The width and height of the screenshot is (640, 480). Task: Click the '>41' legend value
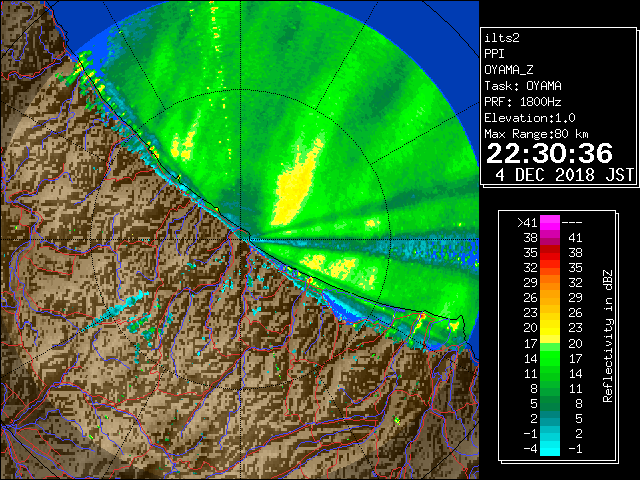click(527, 222)
